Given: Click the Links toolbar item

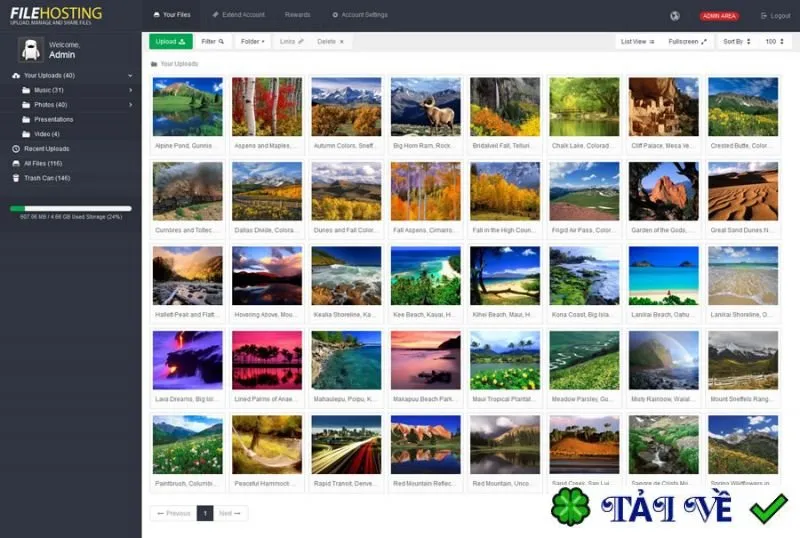Looking at the screenshot, I should click(x=291, y=41).
